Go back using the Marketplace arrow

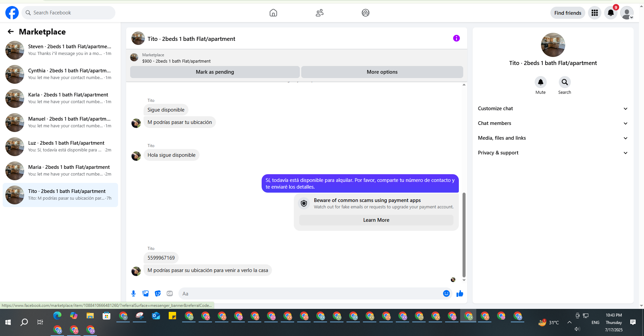[x=11, y=31]
